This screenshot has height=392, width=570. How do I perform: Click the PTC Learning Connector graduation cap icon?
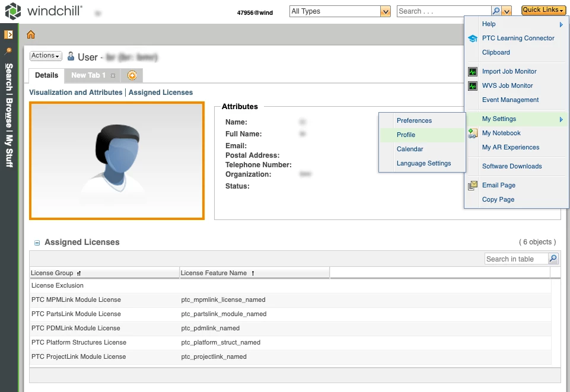(x=473, y=38)
